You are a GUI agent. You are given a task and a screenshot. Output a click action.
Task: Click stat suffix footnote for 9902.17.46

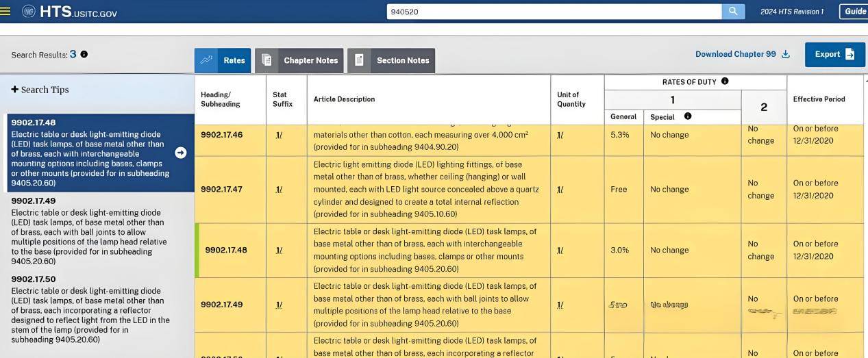pos(279,135)
